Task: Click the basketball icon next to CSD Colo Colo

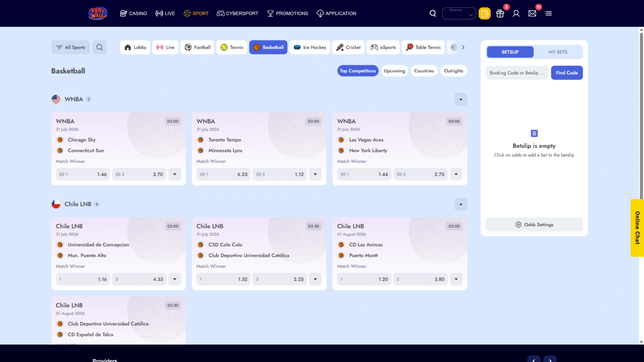Action: (x=201, y=245)
